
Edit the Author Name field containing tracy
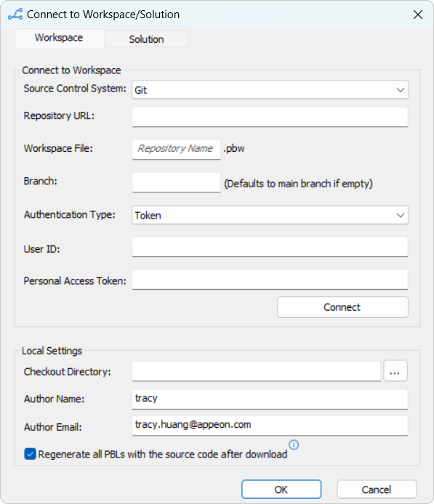click(270, 399)
